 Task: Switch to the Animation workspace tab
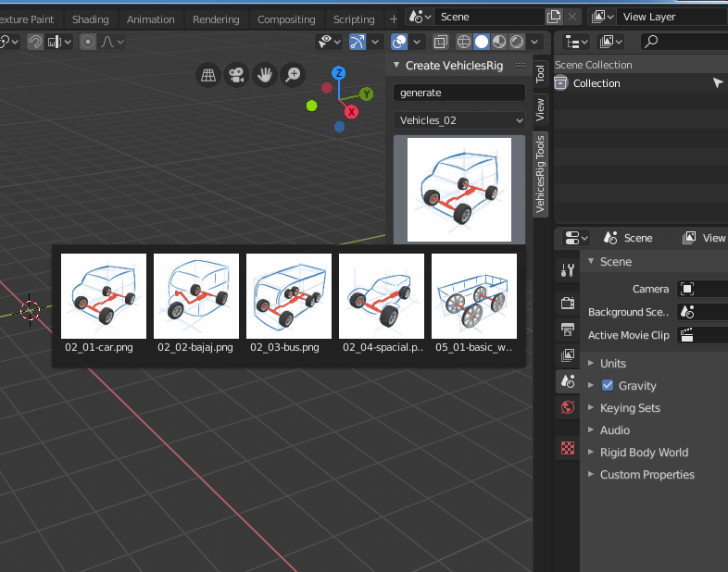(x=150, y=19)
